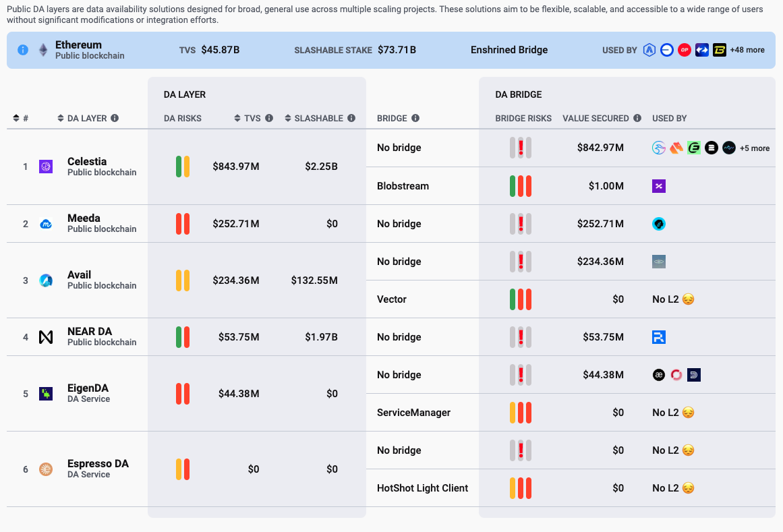Open the +48 more projects link
This screenshot has height=532, width=783.
[x=747, y=50]
